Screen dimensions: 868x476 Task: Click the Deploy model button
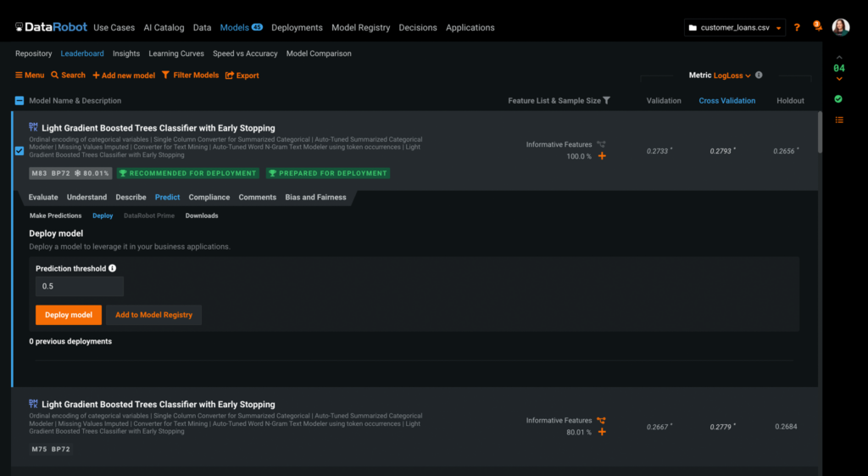[69, 315]
